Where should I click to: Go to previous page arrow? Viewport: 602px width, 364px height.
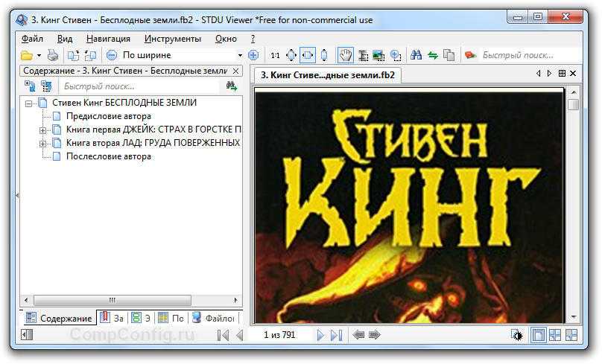point(239,335)
